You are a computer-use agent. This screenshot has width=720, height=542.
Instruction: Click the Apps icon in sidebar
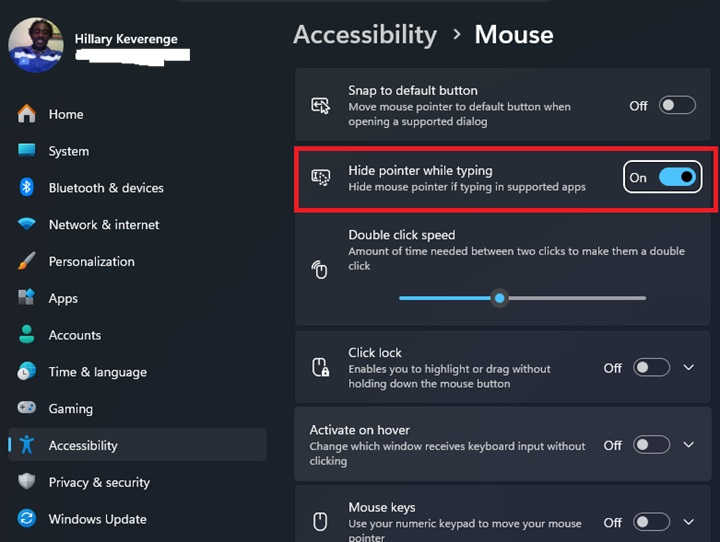click(x=27, y=297)
